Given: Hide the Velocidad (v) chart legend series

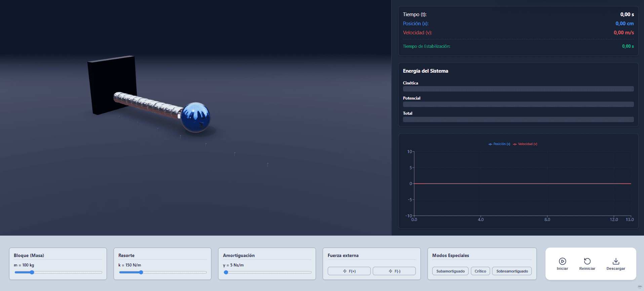Looking at the screenshot, I should pyautogui.click(x=525, y=144).
